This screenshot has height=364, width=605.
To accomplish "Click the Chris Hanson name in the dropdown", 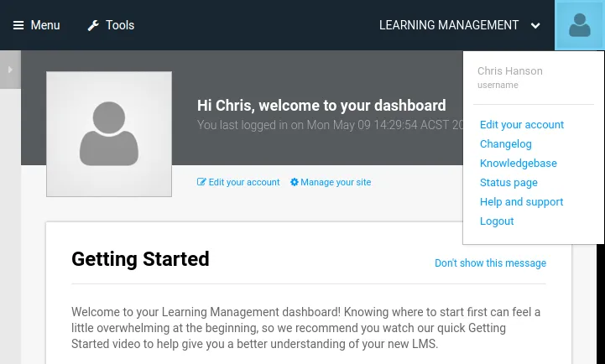I will coord(510,71).
